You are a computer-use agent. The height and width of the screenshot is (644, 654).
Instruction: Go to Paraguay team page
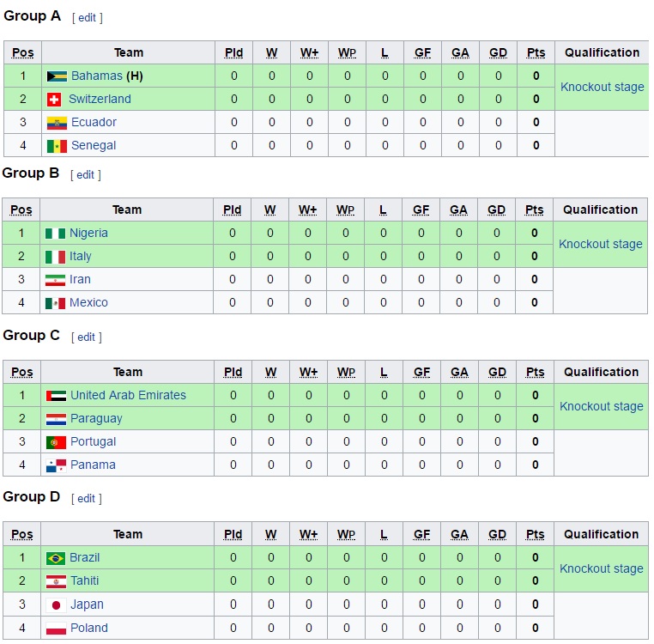(96, 419)
